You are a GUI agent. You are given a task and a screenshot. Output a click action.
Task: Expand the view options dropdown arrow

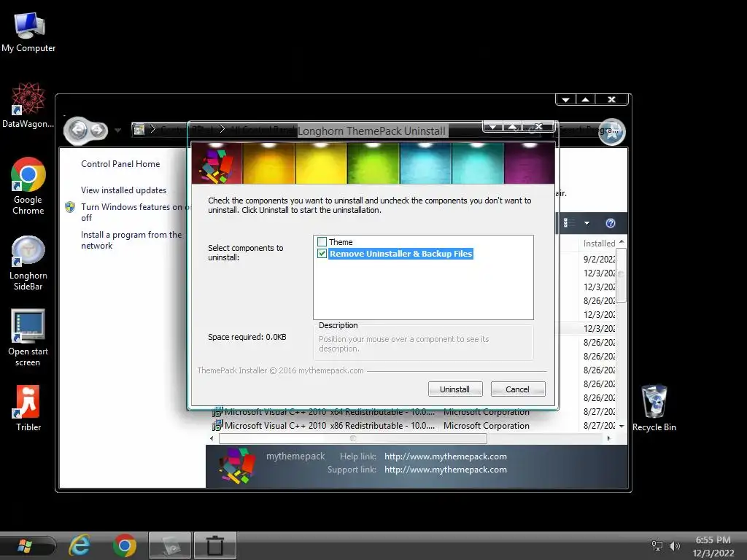(x=587, y=223)
